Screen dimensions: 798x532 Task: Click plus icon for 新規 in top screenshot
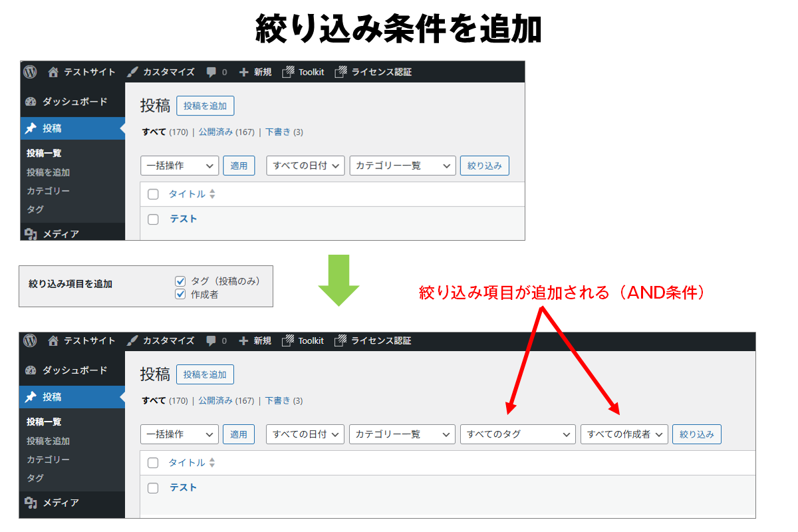[243, 72]
